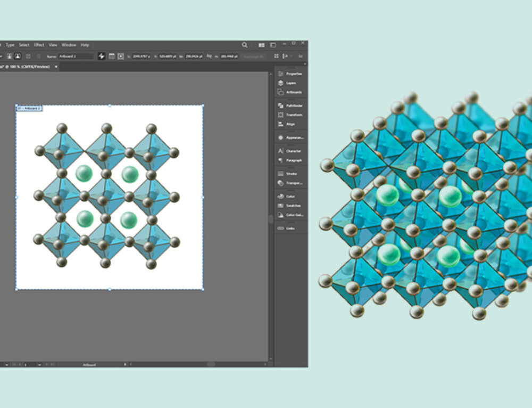The width and height of the screenshot is (532, 408).
Task: Open the Character panel
Action: click(293, 150)
